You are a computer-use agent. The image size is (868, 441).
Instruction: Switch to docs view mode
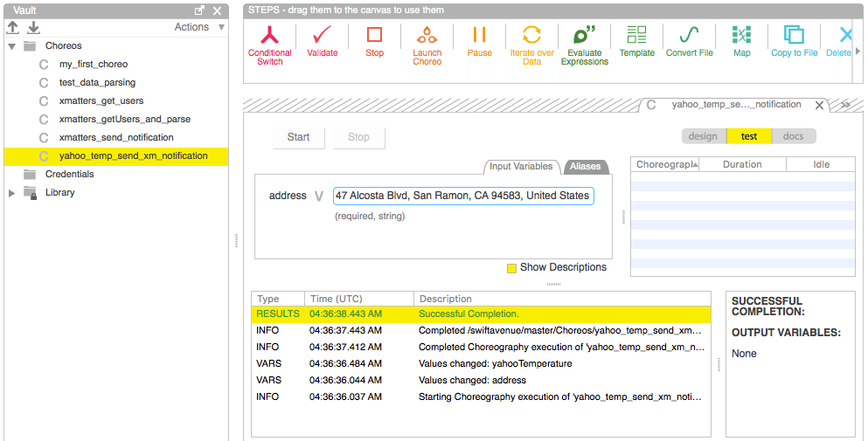[793, 136]
